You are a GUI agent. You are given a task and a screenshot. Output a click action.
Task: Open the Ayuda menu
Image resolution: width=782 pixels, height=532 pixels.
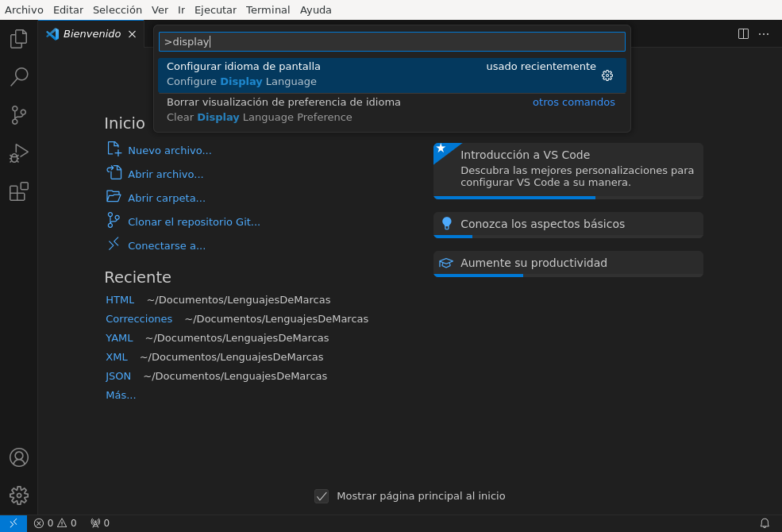tap(316, 10)
